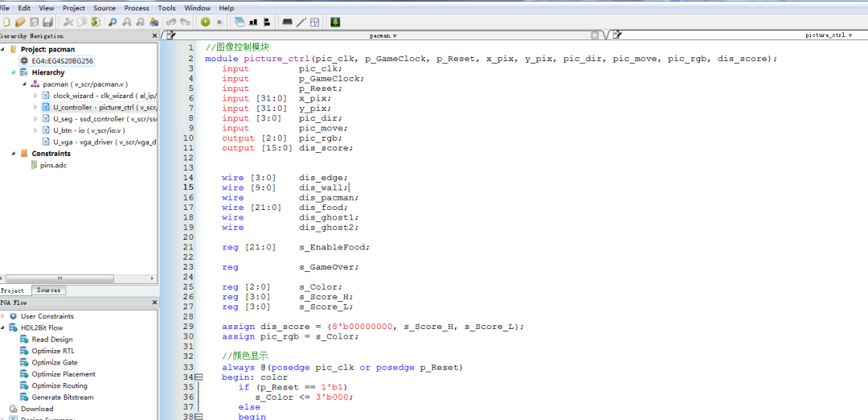The image size is (868, 420).
Task: Run the Generate Bitstream step
Action: (x=62, y=397)
